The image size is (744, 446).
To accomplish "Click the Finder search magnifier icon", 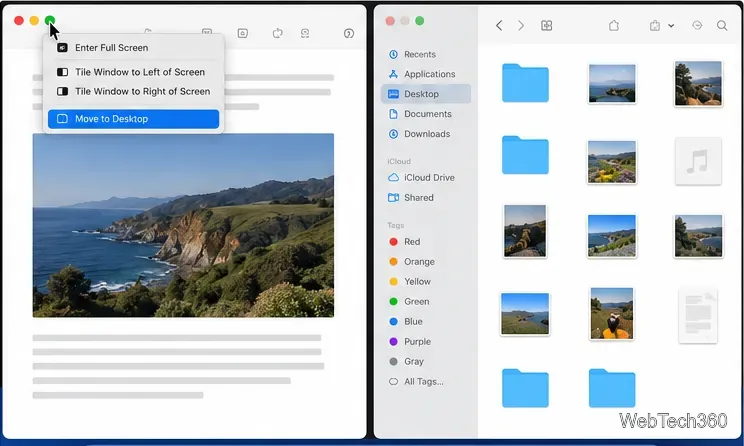I will pos(722,25).
